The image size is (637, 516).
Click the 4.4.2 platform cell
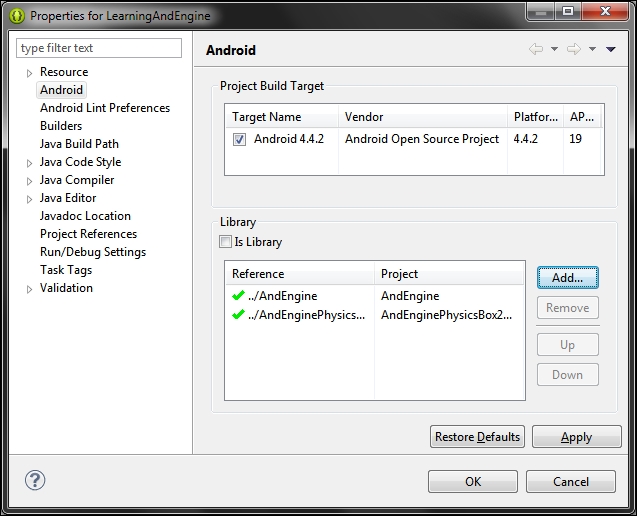pyautogui.click(x=525, y=139)
